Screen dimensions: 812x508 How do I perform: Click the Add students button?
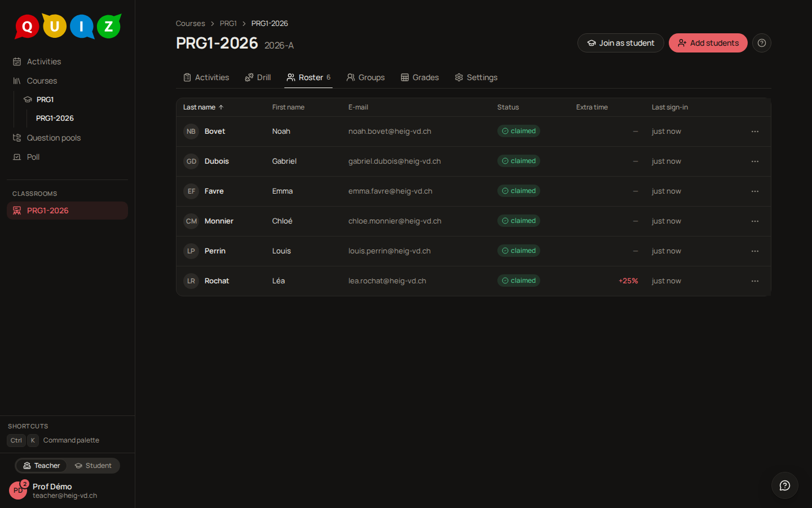pos(708,43)
